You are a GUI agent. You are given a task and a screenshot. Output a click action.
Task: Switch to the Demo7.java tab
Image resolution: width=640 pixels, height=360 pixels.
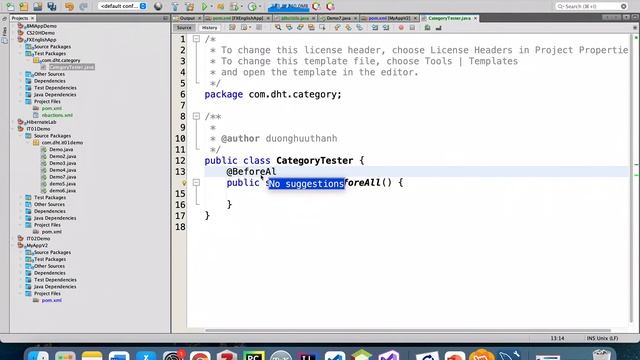click(x=338, y=18)
